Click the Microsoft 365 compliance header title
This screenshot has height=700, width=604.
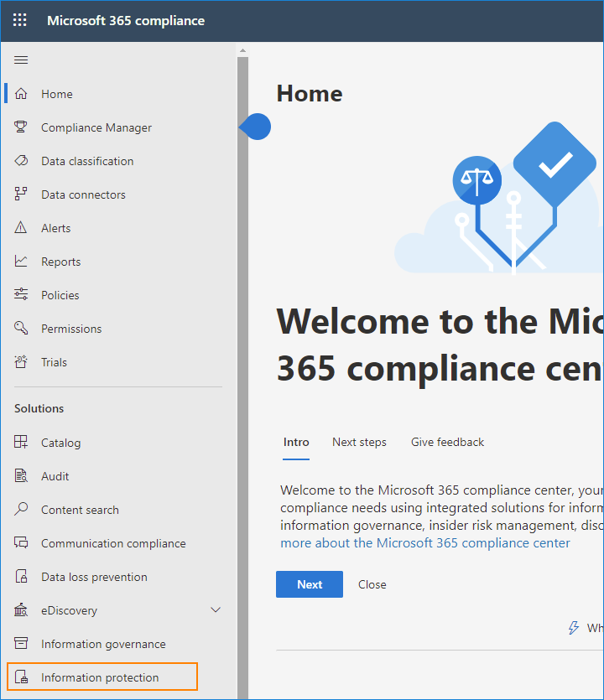click(x=126, y=20)
